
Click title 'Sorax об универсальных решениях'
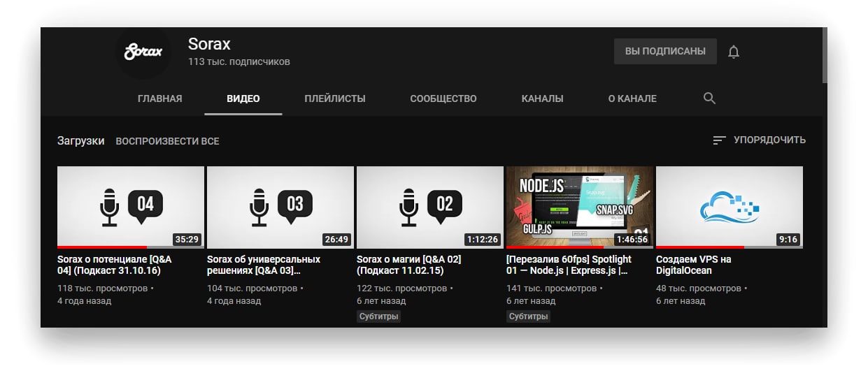pos(264,265)
